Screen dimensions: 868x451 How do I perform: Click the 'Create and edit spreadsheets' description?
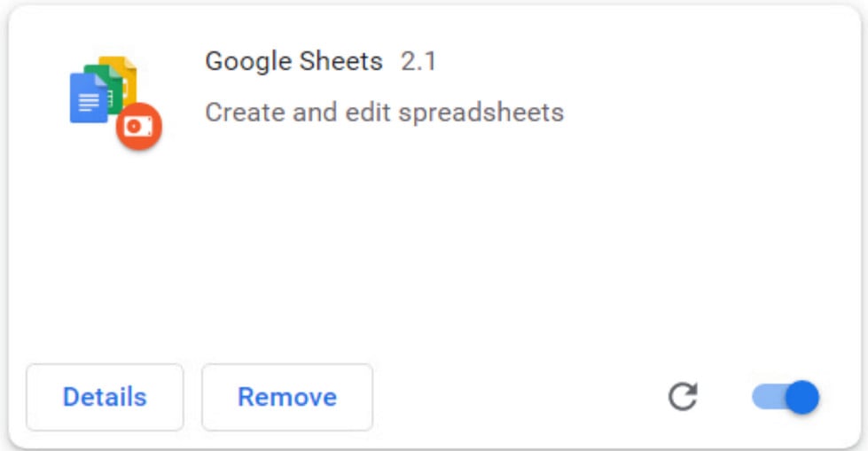[x=384, y=113]
